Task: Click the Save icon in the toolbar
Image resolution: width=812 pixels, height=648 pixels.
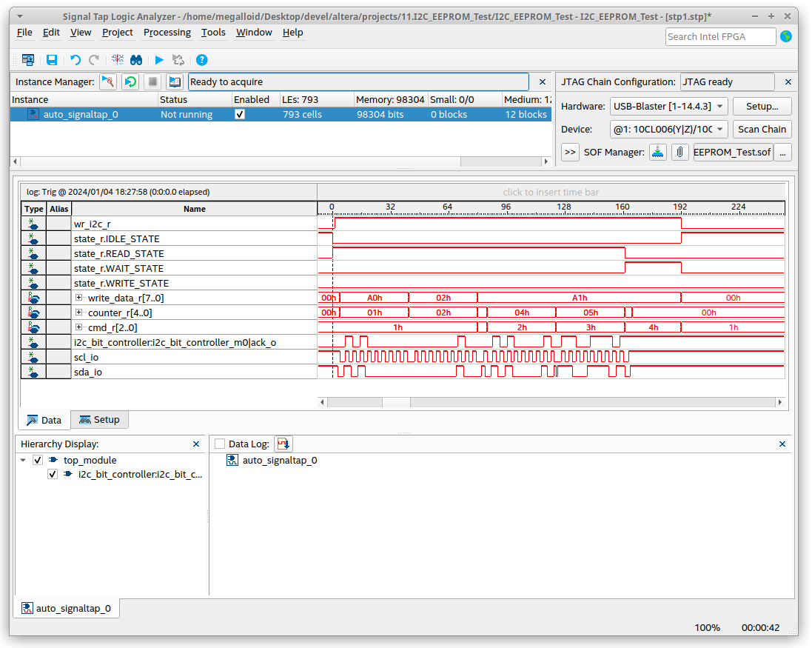Action: click(x=52, y=60)
